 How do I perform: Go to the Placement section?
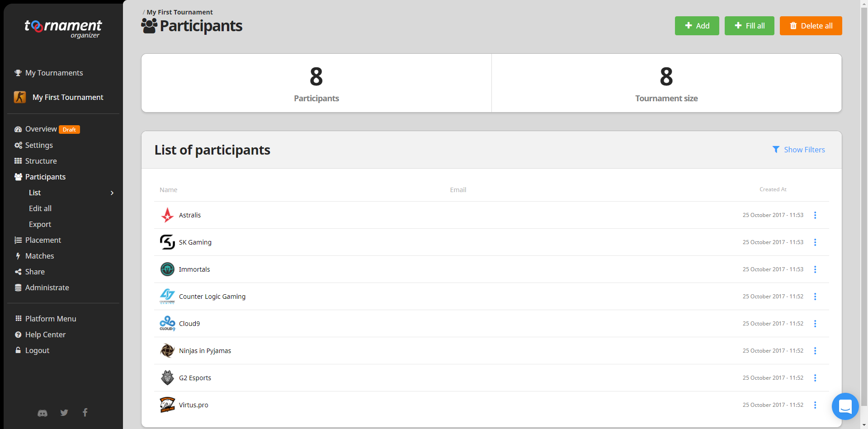click(43, 240)
